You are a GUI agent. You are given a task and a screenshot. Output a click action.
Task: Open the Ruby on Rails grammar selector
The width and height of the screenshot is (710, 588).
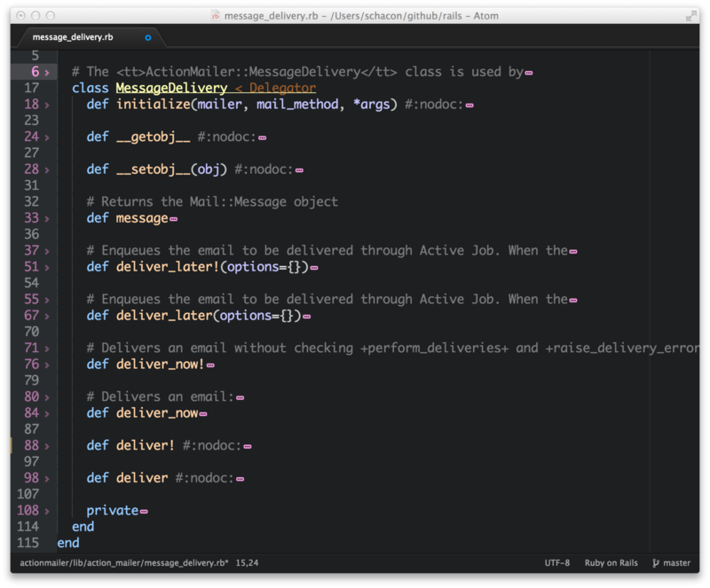[x=611, y=563]
